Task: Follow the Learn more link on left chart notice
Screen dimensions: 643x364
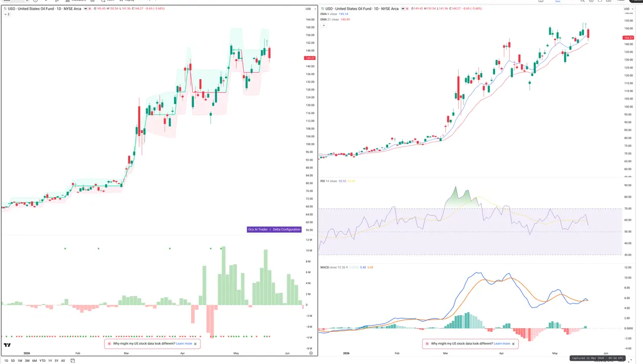Action: tap(184, 344)
